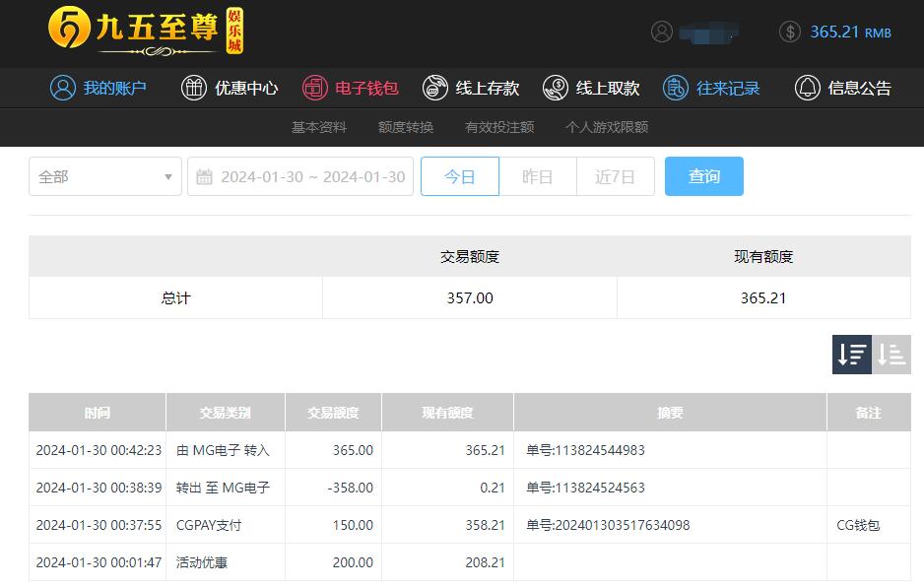Sort records in ascending order icon
924x588 pixels.
pyautogui.click(x=891, y=355)
